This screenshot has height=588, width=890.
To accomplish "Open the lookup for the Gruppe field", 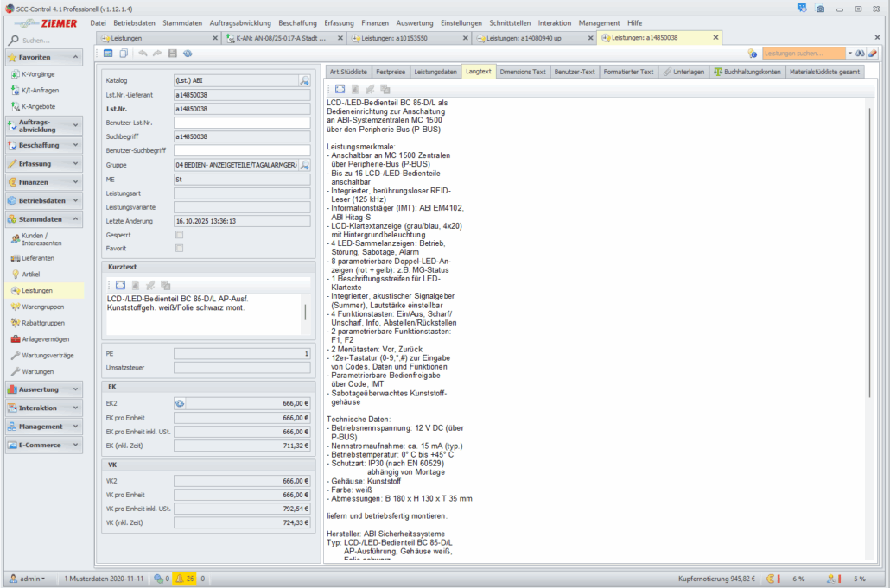I will point(304,164).
